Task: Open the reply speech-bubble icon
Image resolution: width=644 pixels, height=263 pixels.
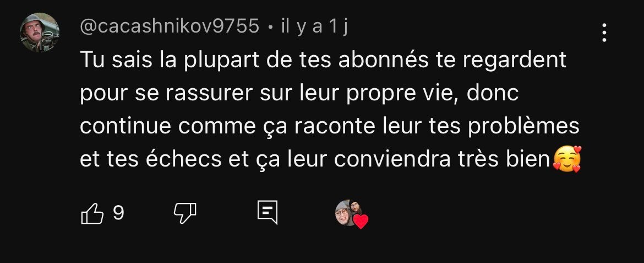Action: coord(268,212)
